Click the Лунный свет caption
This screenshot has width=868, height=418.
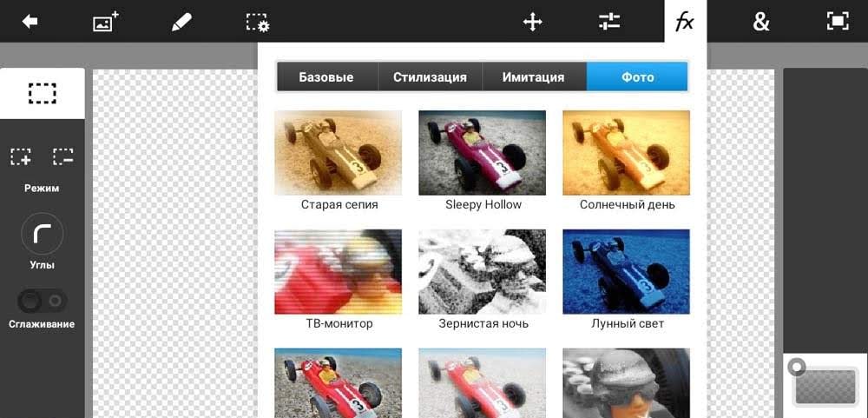click(628, 323)
